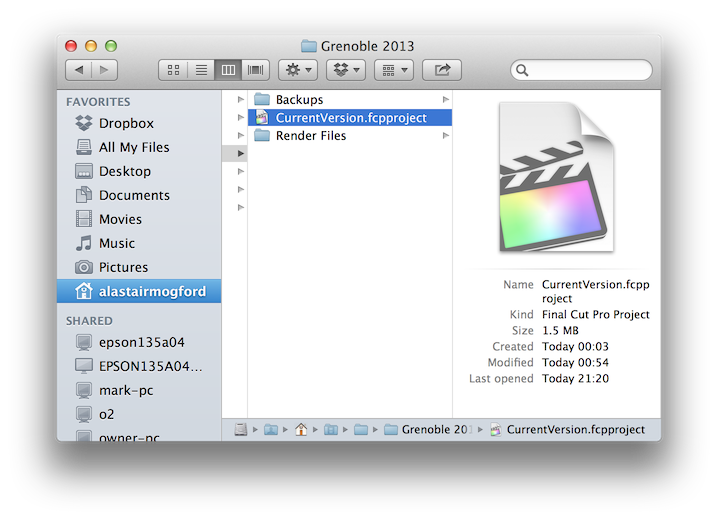Open Documents from the sidebar
This screenshot has width=718, height=520.
pyautogui.click(x=139, y=195)
